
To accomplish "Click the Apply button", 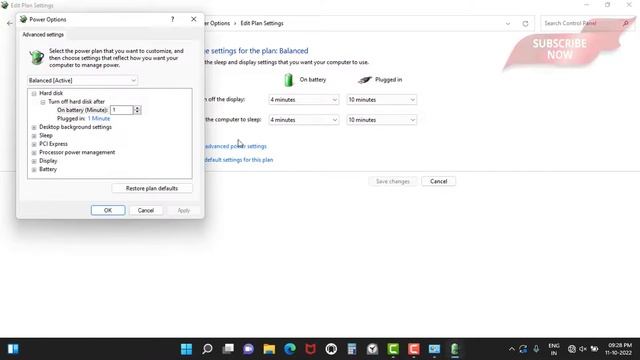I will 184,210.
